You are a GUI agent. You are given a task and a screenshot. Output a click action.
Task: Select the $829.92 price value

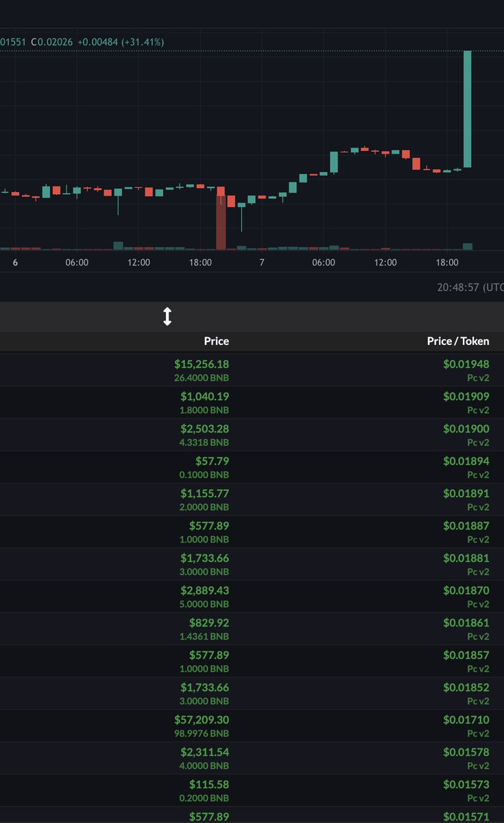(209, 623)
